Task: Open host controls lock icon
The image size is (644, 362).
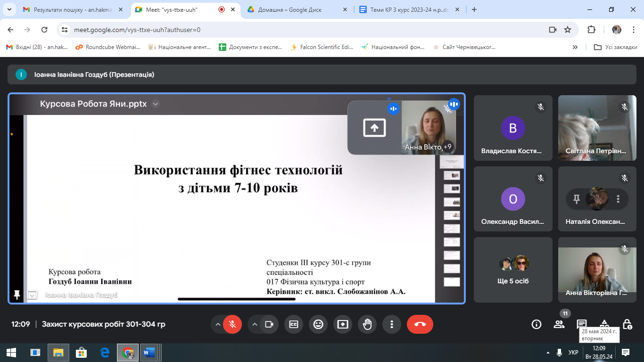Action: pos(627,324)
